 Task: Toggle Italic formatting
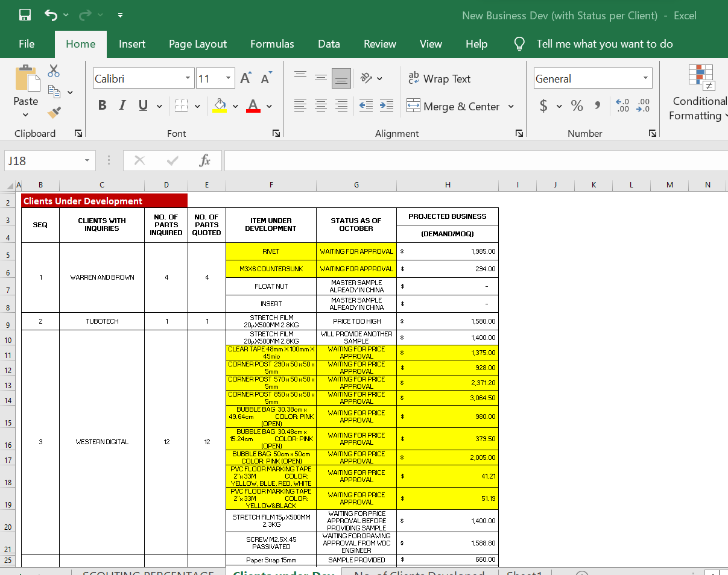[x=122, y=106]
